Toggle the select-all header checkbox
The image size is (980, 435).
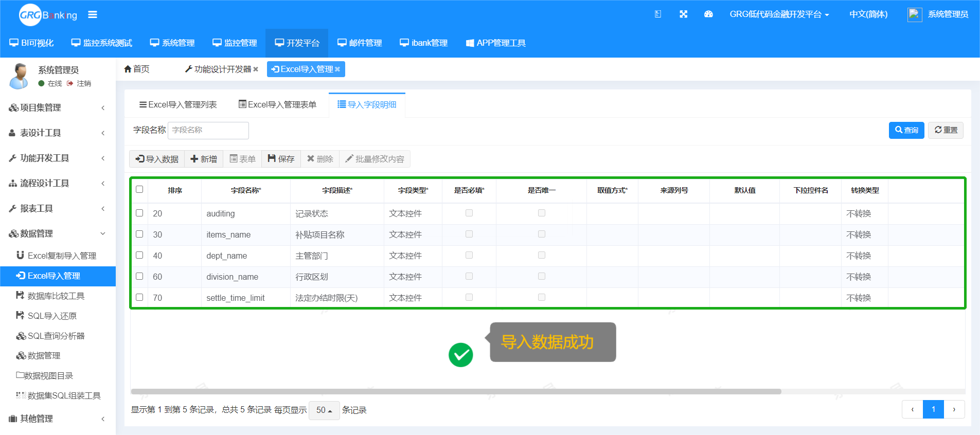(x=139, y=189)
